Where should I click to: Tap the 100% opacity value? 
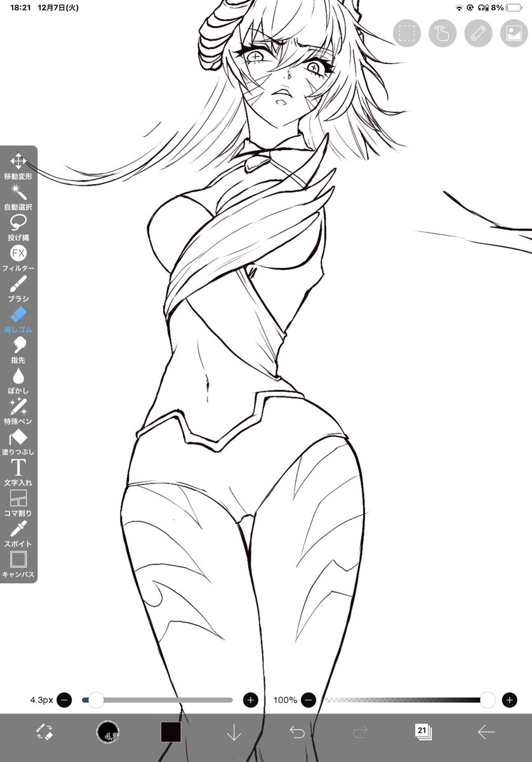coord(285,700)
